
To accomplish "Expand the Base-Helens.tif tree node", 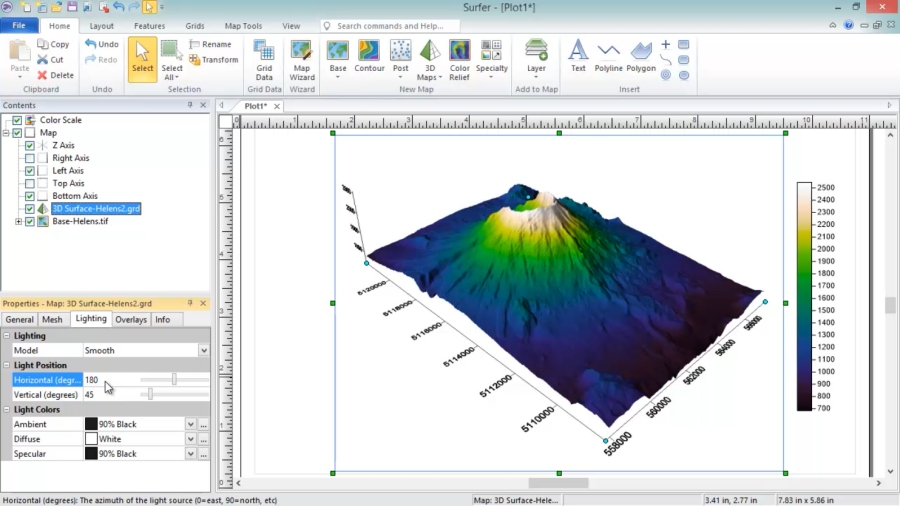I will click(18, 222).
